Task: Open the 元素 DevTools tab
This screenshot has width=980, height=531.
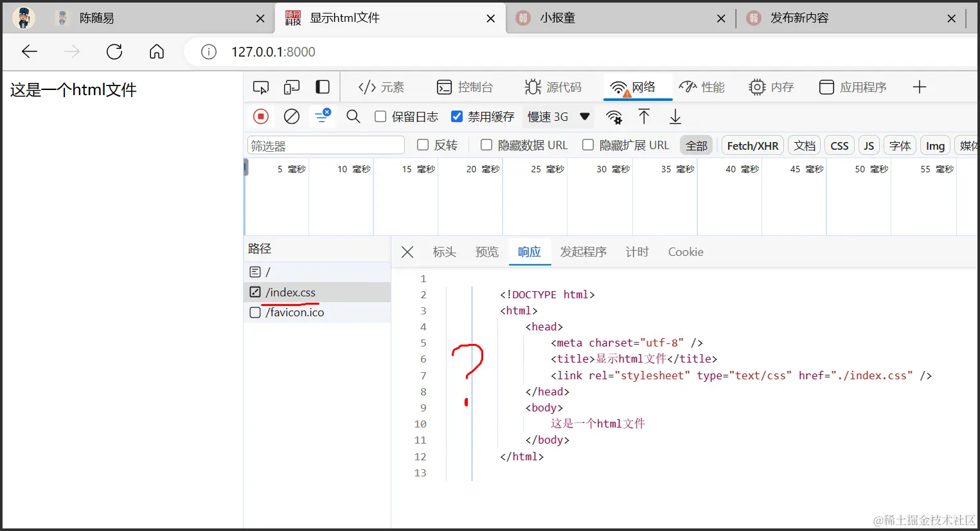Action: (381, 87)
